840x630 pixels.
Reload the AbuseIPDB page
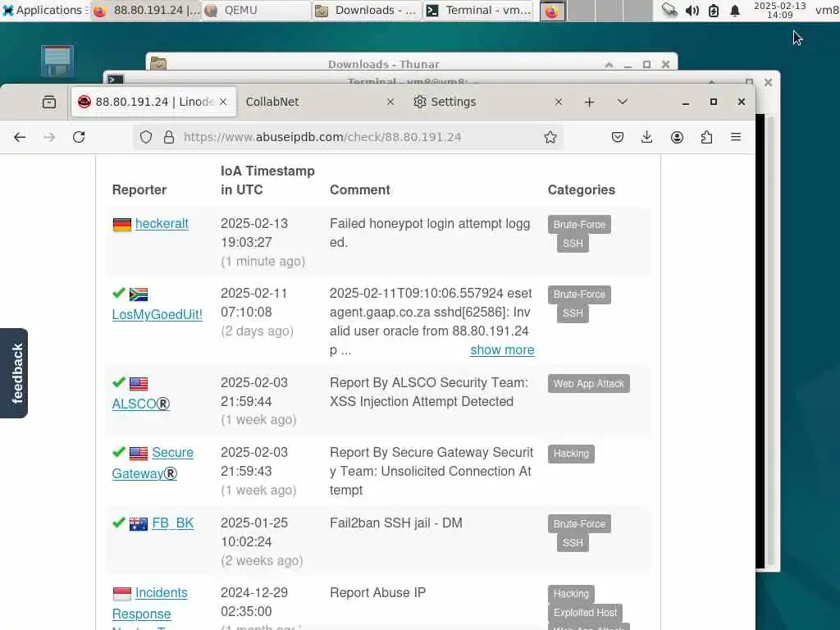coord(79,137)
